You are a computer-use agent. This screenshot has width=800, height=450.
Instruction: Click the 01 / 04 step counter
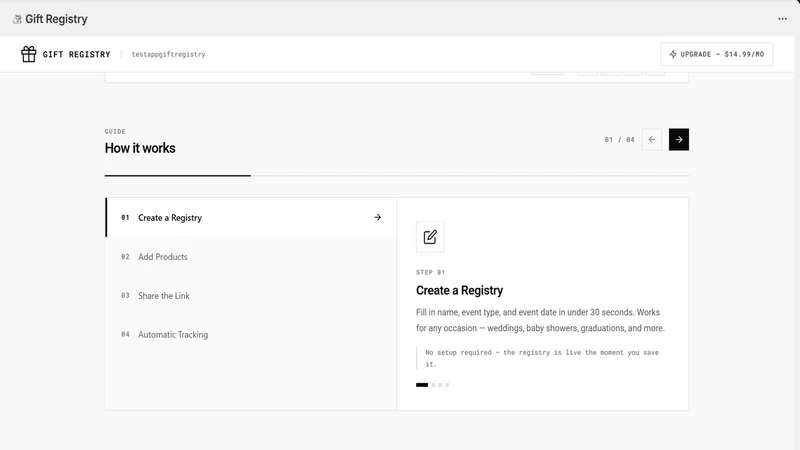pyautogui.click(x=619, y=139)
